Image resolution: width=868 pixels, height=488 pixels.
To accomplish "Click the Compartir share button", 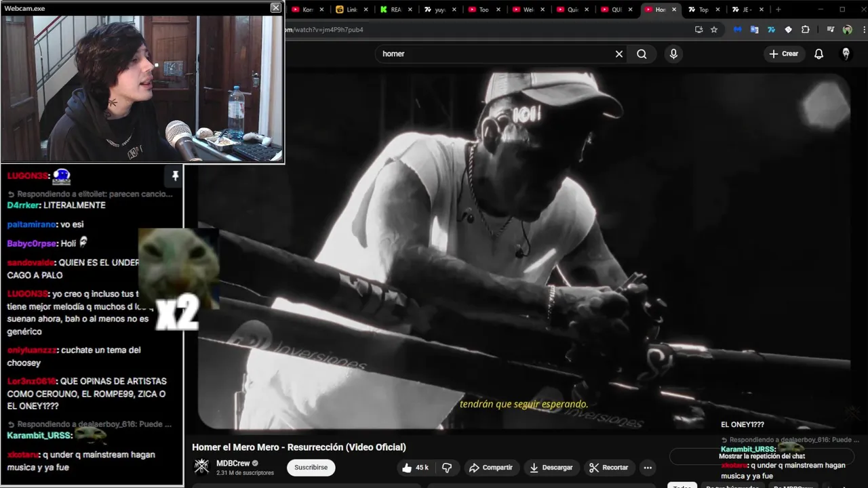I will (491, 468).
